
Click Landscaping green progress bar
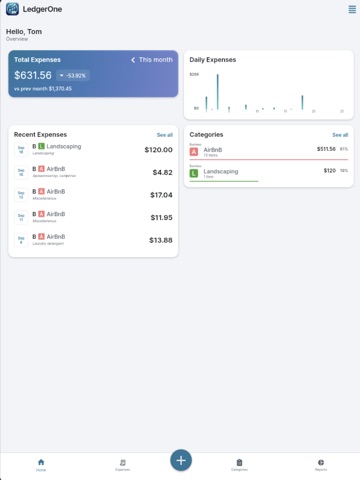click(224, 181)
